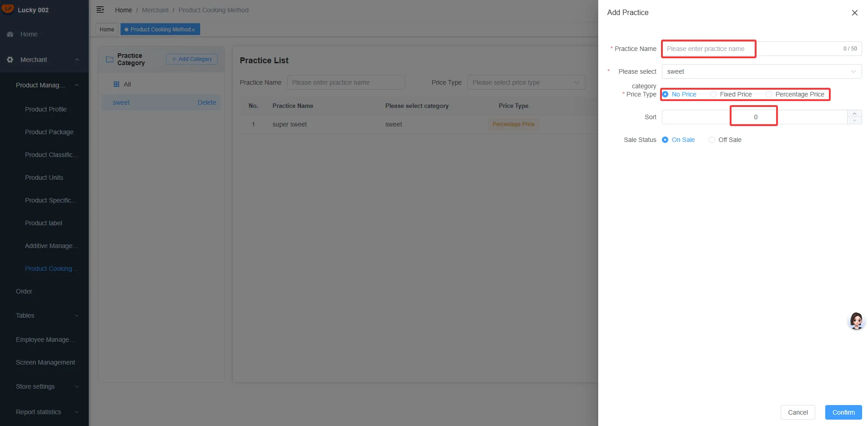Open Product label in the sidebar
868x426 pixels.
(44, 223)
